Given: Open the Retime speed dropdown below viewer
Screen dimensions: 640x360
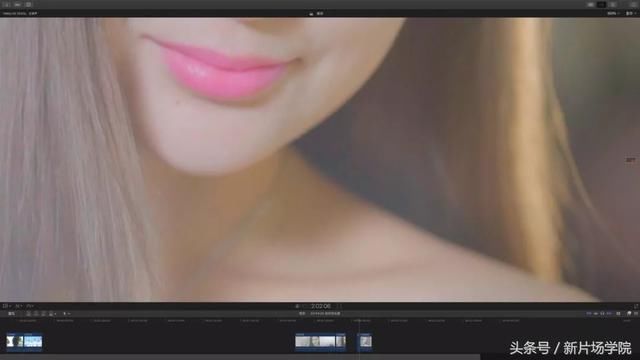Looking at the screenshot, I should click(30, 306).
